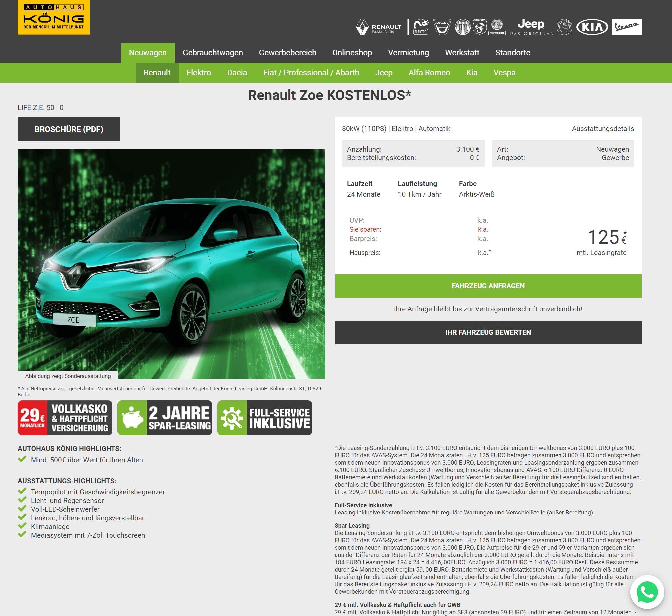Screen dimensions: 672x616
Task: Click the Alfa Romeo emblem
Action: coord(564,27)
